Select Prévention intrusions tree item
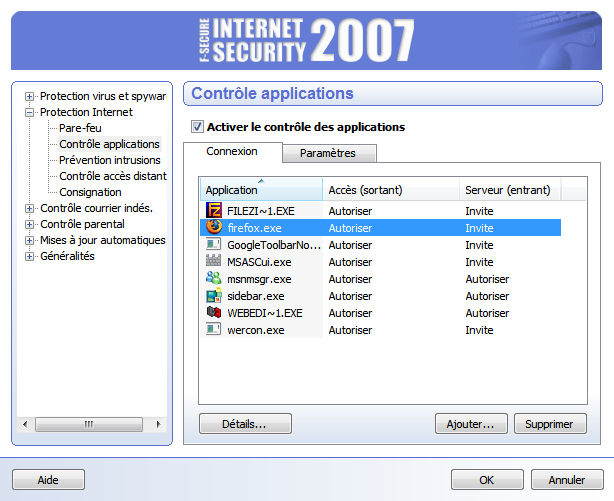Image resolution: width=614 pixels, height=501 pixels. coord(110,160)
